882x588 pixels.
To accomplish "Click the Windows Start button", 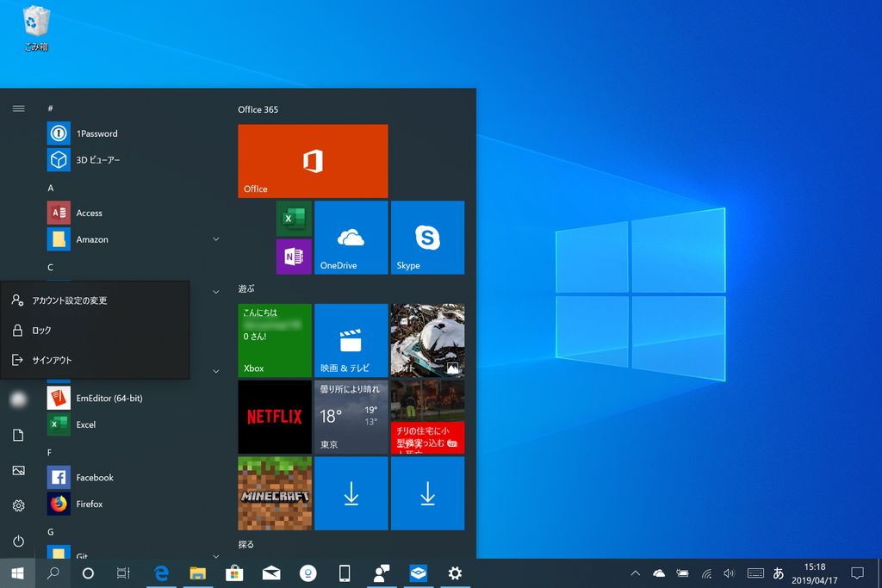I will pos(17,573).
